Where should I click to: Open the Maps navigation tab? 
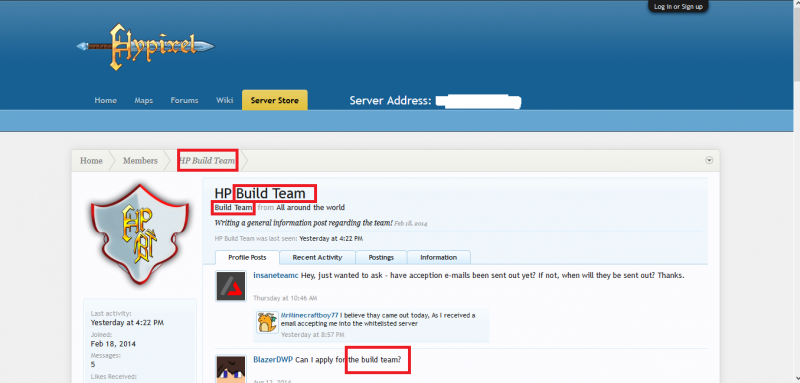coord(144,100)
